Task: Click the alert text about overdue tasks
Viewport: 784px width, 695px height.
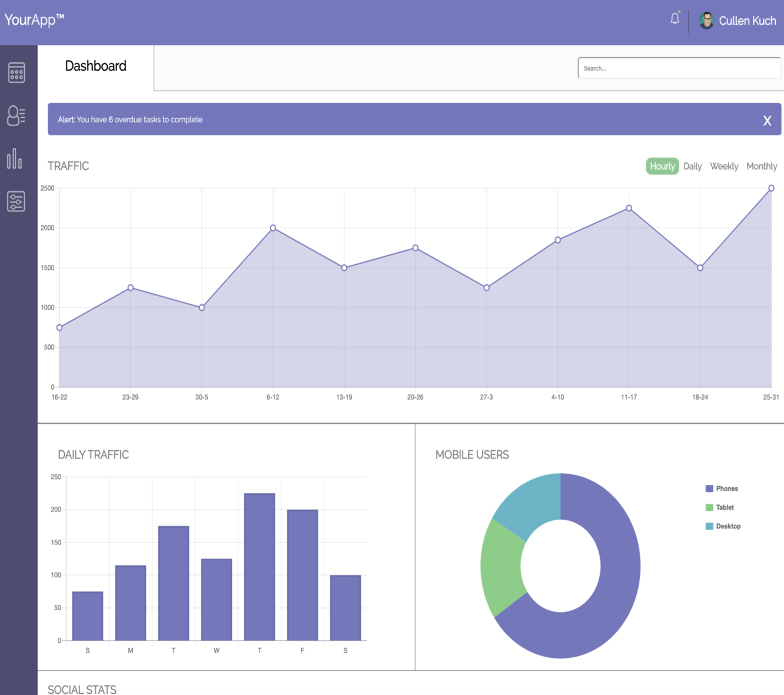Action: click(130, 119)
